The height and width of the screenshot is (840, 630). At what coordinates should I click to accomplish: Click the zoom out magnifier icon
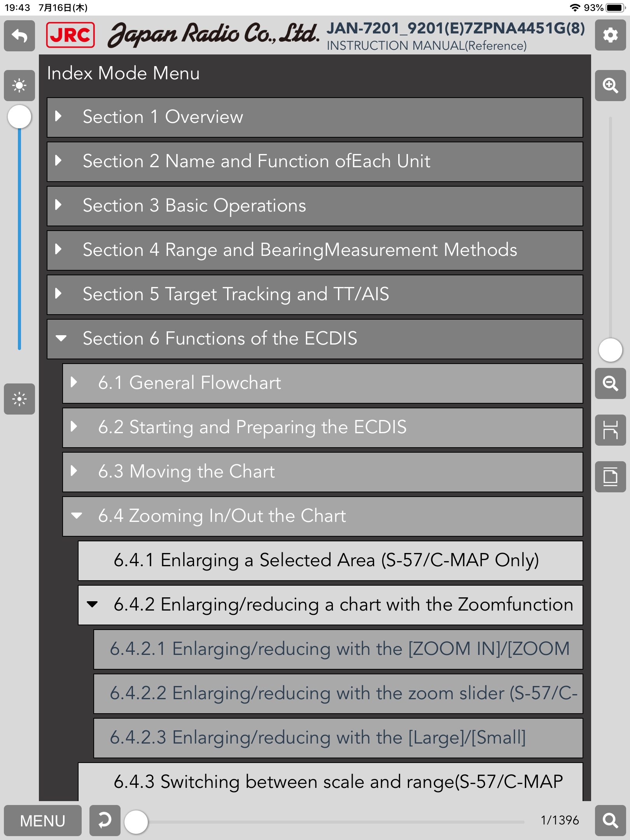coord(610,383)
